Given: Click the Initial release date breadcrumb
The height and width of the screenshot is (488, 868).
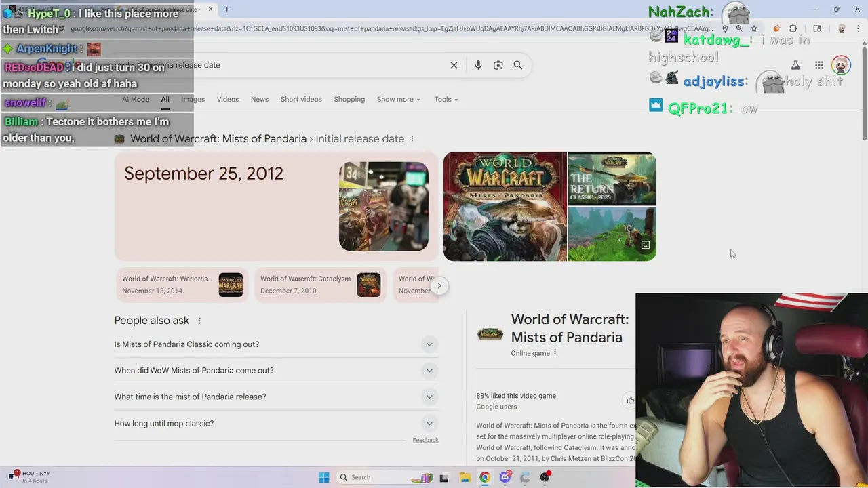Looking at the screenshot, I should pos(360,139).
